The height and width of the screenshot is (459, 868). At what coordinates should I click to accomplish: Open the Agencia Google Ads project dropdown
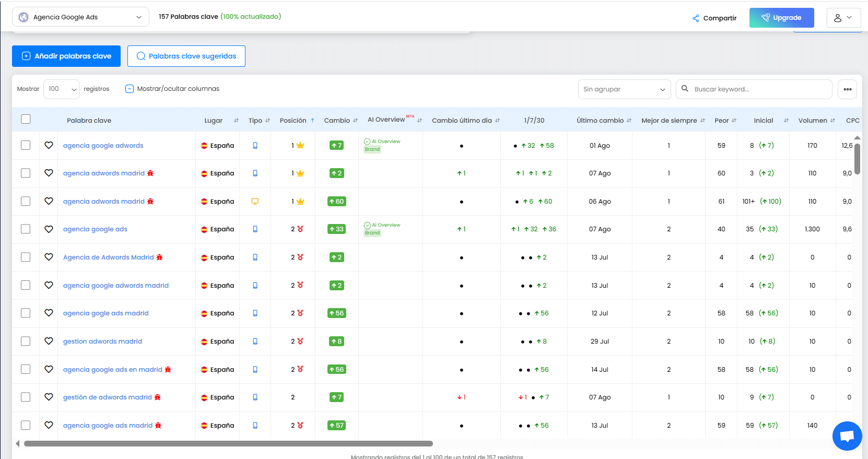80,17
